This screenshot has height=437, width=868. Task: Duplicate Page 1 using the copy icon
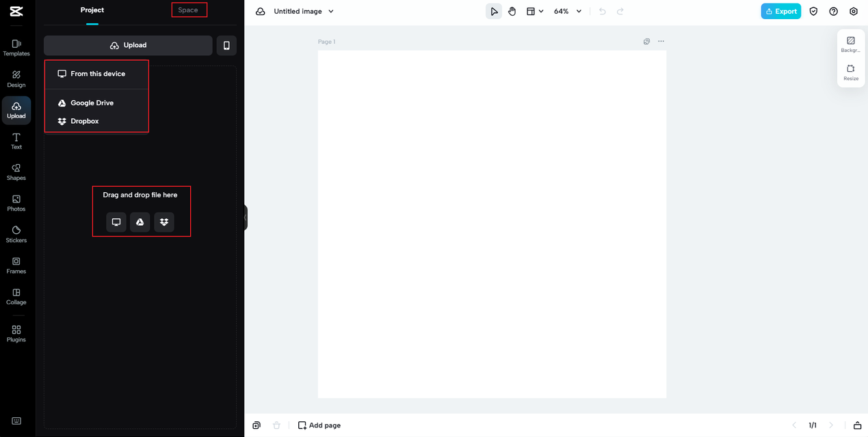(x=646, y=42)
